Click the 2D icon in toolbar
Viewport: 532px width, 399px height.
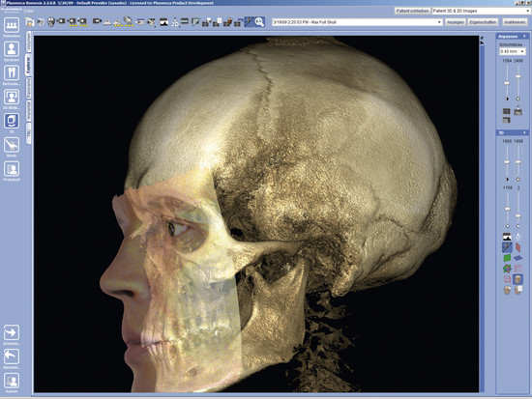(x=175, y=22)
